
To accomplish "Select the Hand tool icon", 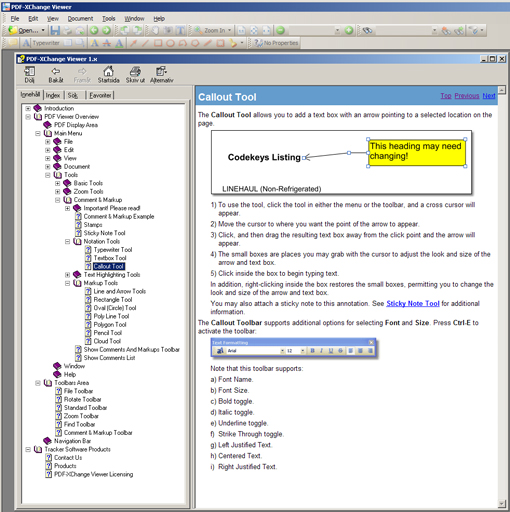I will coord(155,31).
